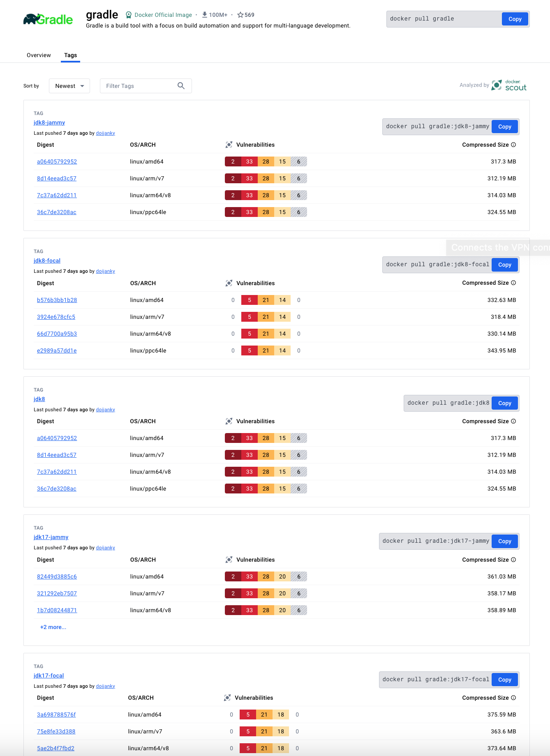Select the Tags tab
Screen dimensions: 550x756
pyautogui.click(x=70, y=55)
